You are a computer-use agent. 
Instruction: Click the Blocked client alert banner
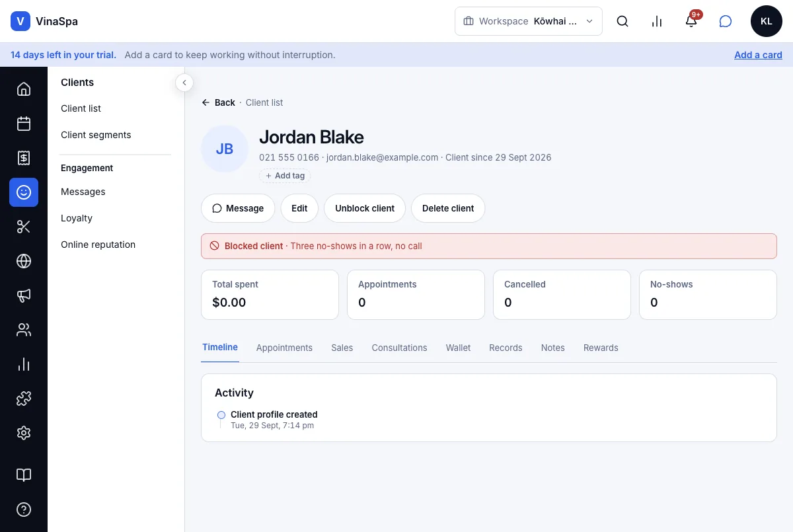click(x=489, y=246)
